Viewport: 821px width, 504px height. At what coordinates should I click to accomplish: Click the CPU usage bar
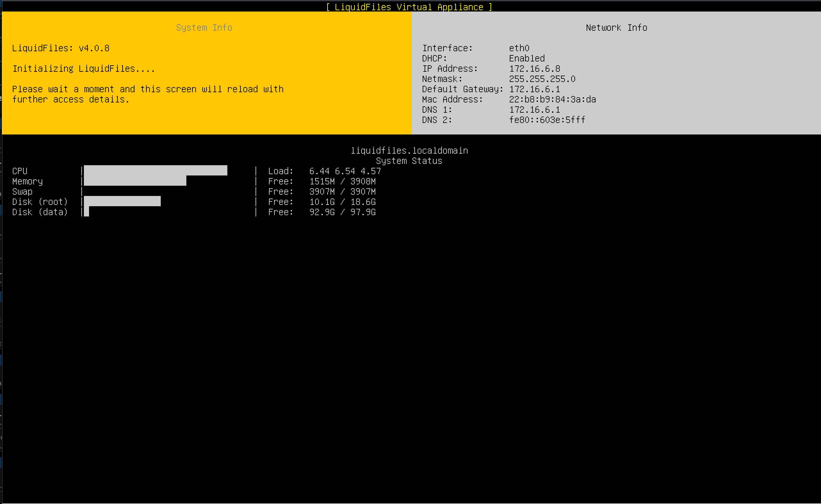click(155, 171)
